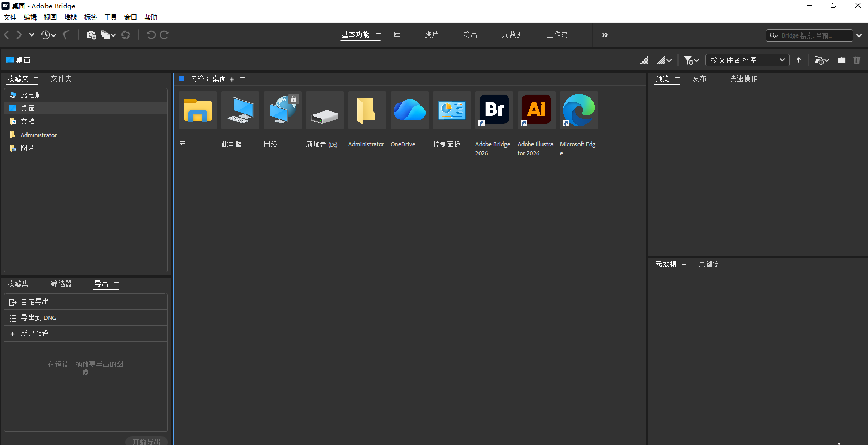Go back with the left arrow icon
Viewport: 868px width, 445px height.
pyautogui.click(x=7, y=35)
